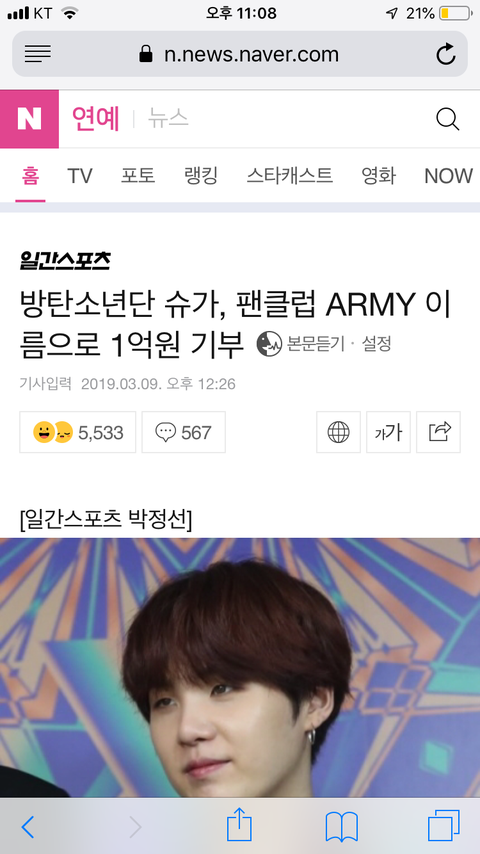Show open tabs in Safari
Image resolution: width=480 pixels, height=854 pixels.
click(x=443, y=826)
